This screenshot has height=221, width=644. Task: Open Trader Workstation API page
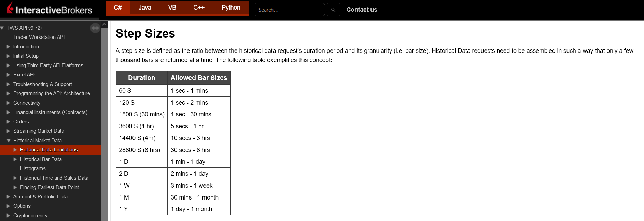point(39,37)
